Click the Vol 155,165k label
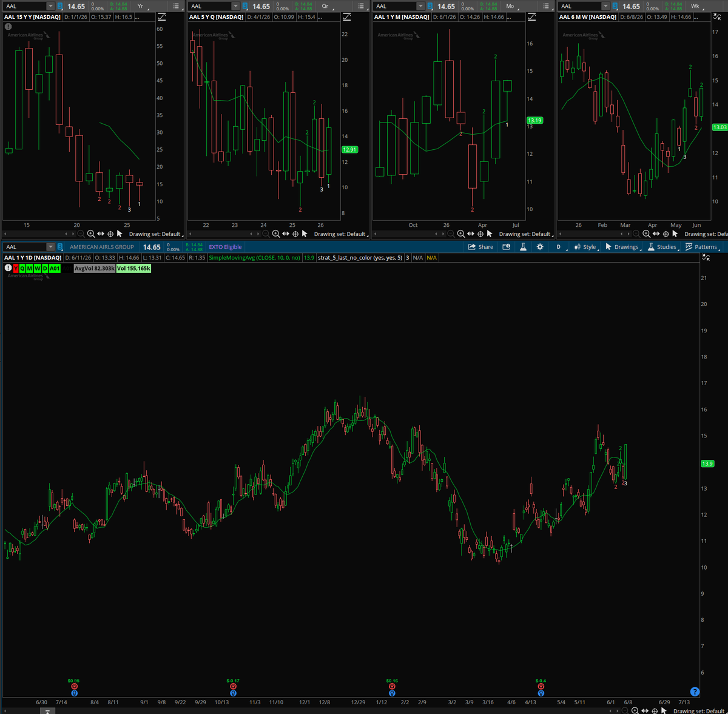 tap(133, 268)
